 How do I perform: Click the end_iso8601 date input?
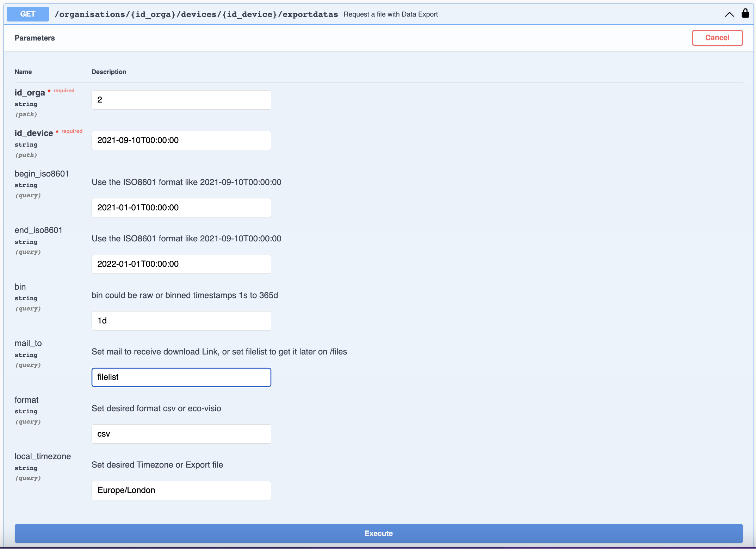click(181, 264)
